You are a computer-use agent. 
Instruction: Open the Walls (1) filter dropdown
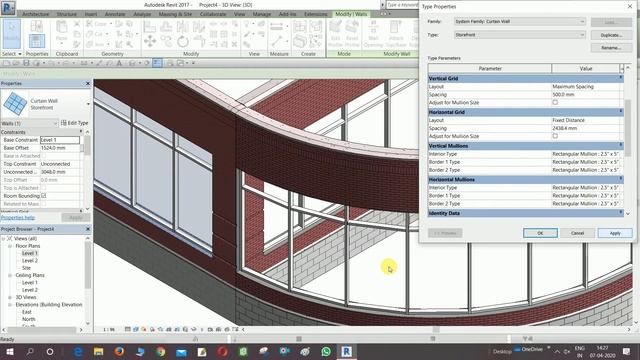click(29, 123)
